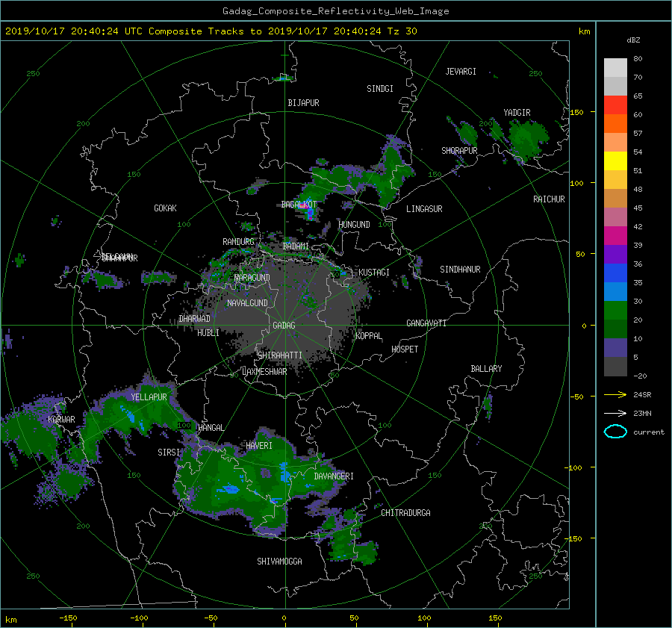Viewport: 672px width, 628px height.
Task: Click the Gadag_Composite_Reflectivity_Web_Image title
Action: click(x=335, y=11)
